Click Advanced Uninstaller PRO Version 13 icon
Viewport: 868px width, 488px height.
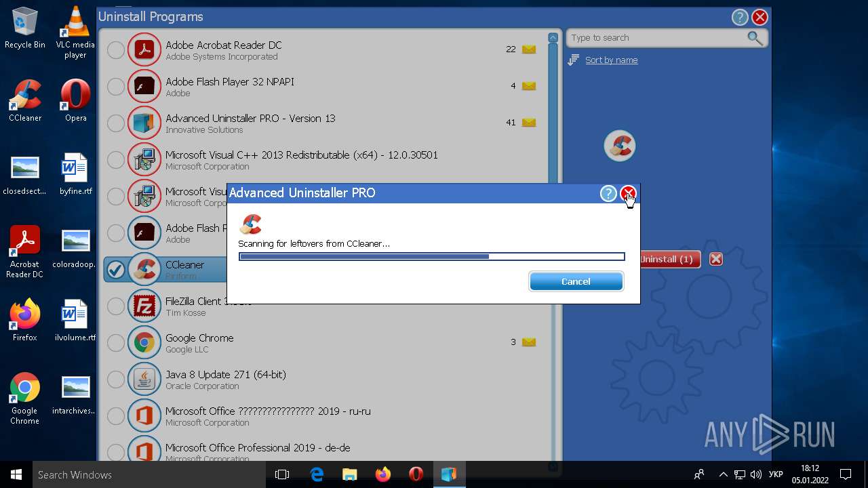point(144,123)
